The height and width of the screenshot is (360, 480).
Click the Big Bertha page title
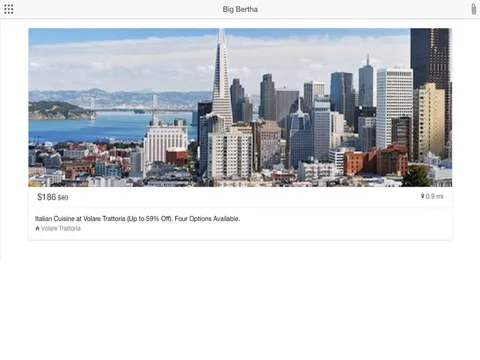240,9
